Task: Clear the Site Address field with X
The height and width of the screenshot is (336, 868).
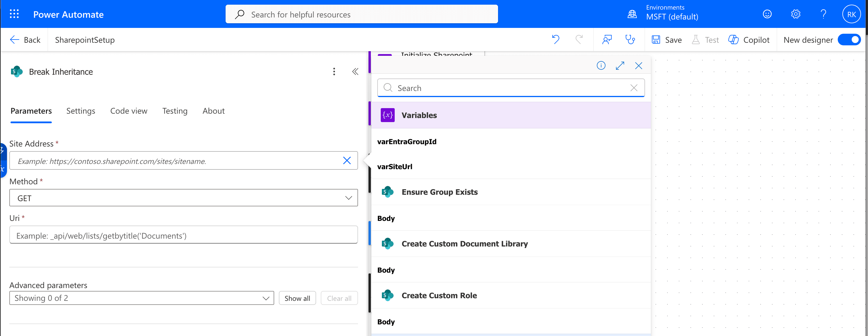Action: [347, 160]
